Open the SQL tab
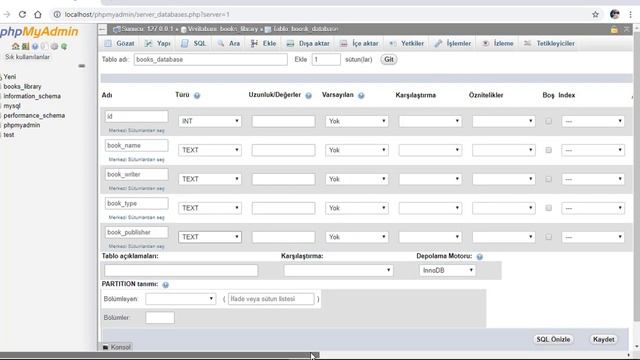 click(x=193, y=43)
